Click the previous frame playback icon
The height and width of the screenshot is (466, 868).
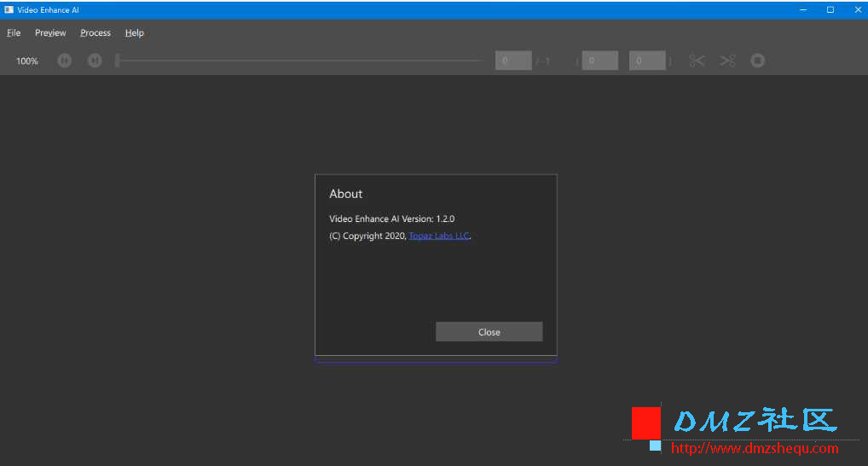[x=64, y=61]
